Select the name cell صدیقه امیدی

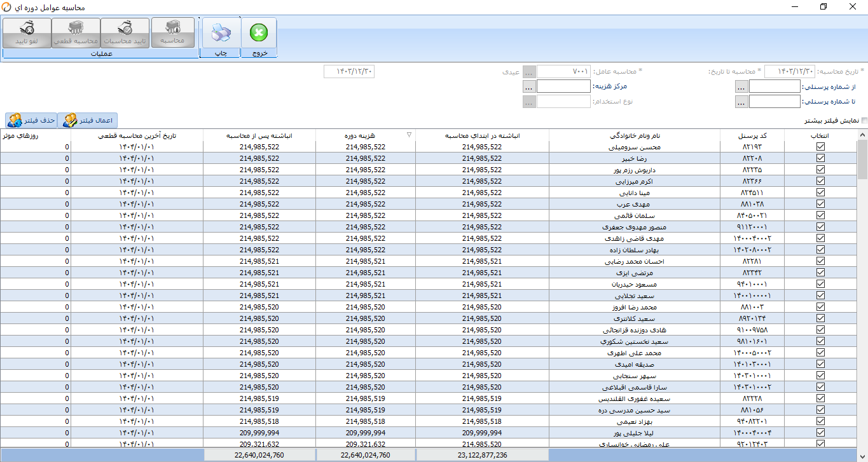point(634,364)
